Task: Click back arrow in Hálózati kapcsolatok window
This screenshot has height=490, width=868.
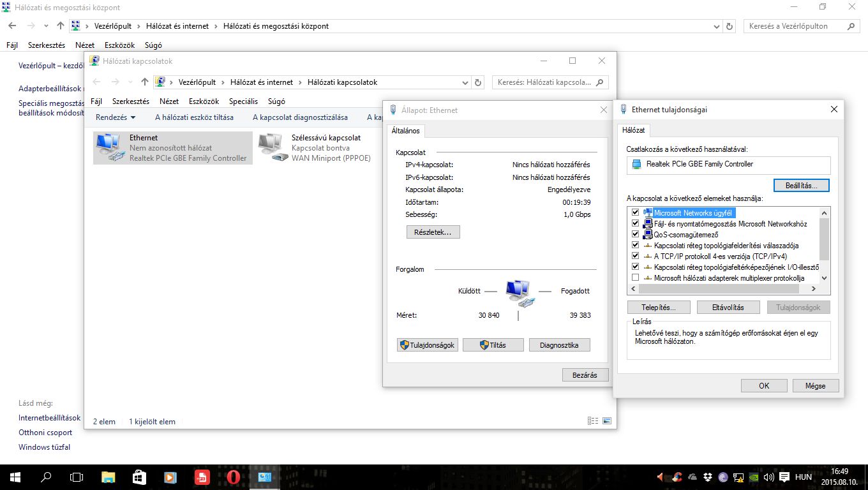Action: pos(98,82)
